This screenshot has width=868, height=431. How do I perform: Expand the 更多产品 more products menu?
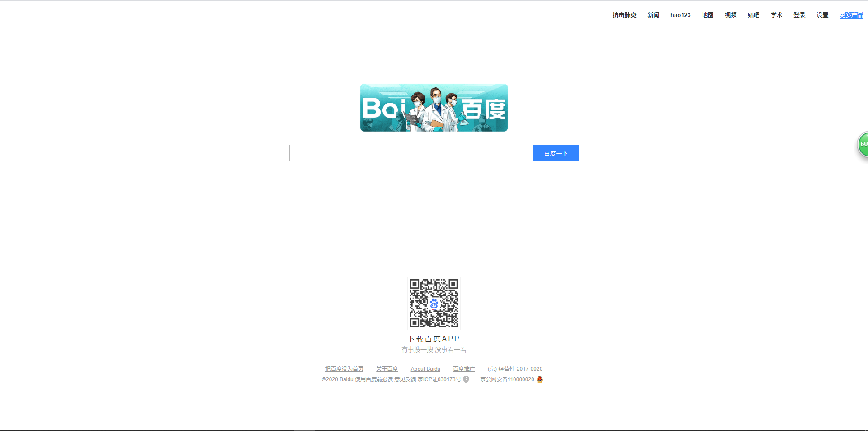click(851, 15)
